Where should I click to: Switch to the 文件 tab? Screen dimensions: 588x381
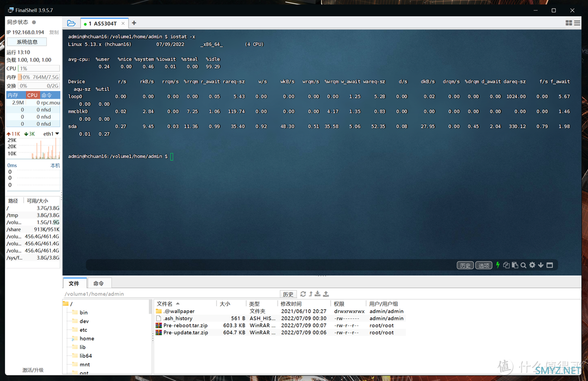74,284
